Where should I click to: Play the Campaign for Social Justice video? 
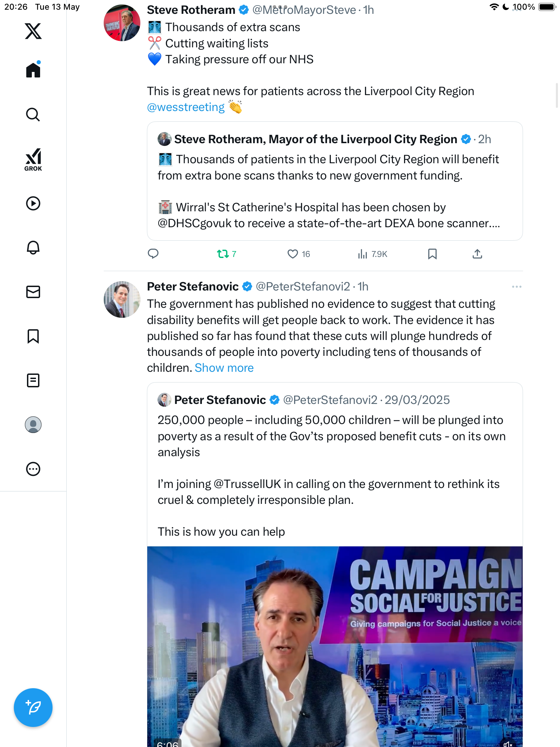(335, 646)
